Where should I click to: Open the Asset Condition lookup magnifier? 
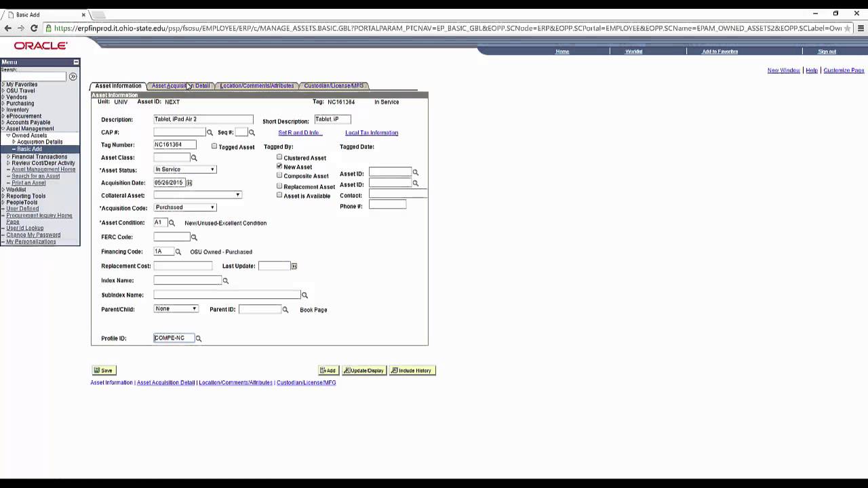tap(172, 223)
